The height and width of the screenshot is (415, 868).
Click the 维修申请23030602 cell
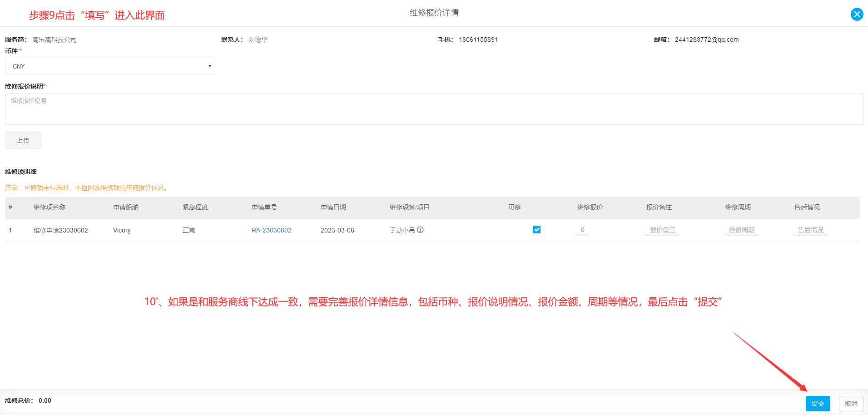pos(61,230)
